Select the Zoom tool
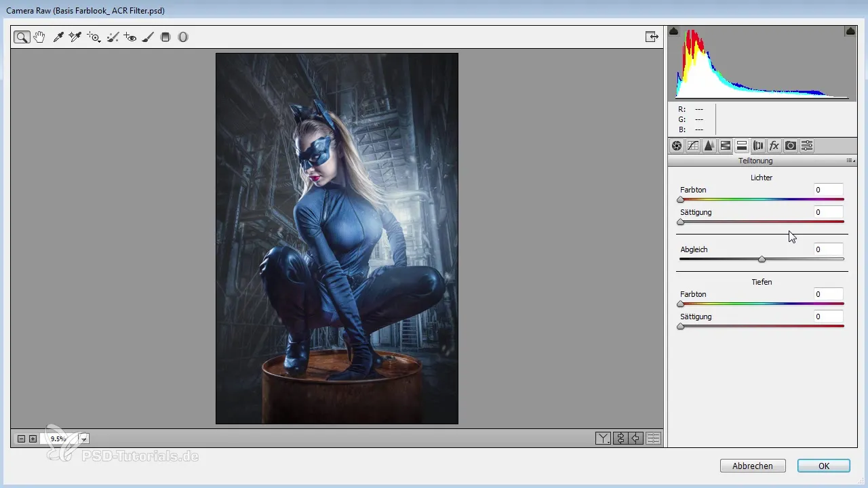This screenshot has width=868, height=488. (x=22, y=37)
